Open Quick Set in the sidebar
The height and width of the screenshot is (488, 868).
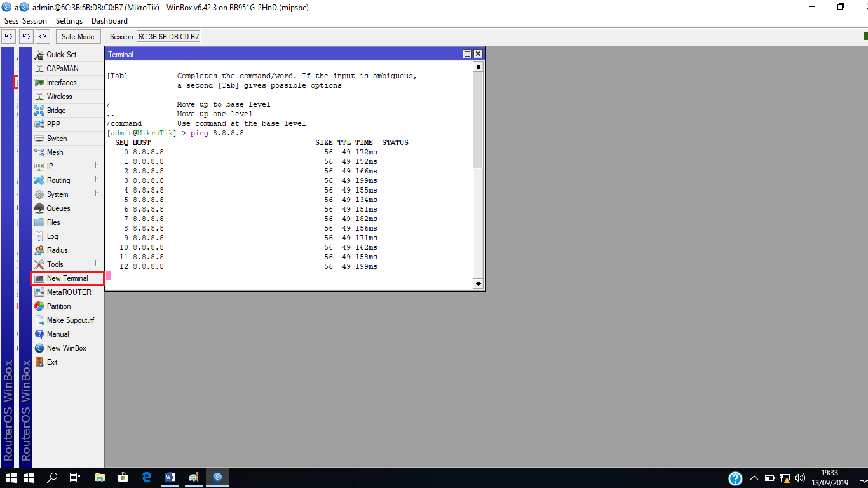(x=68, y=55)
